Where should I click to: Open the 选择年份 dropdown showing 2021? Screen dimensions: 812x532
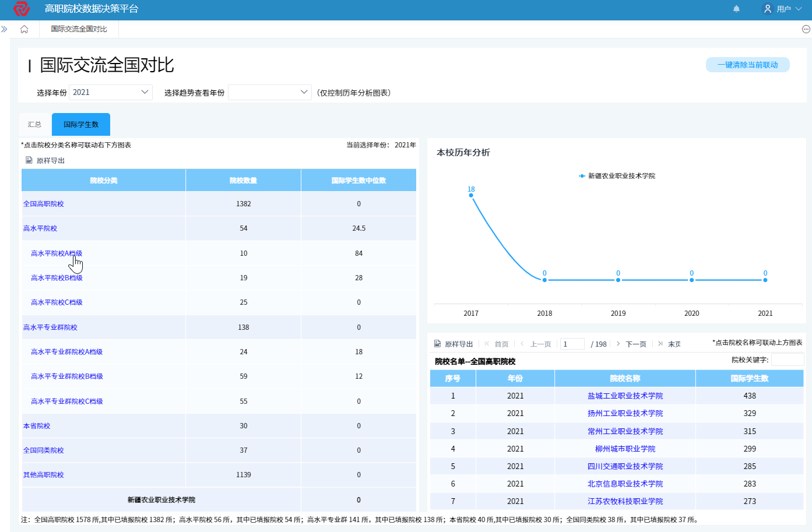click(111, 92)
